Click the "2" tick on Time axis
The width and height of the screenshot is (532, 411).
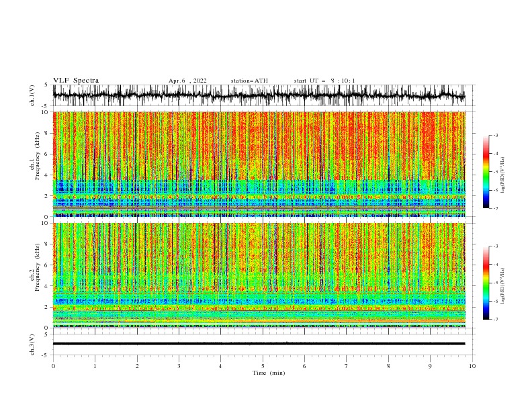pos(137,366)
